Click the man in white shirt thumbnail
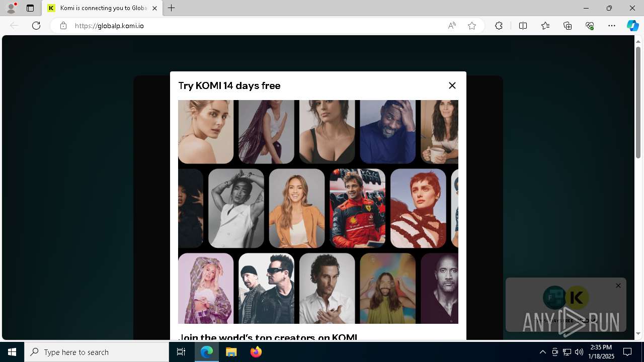The image size is (644, 362). (x=327, y=289)
